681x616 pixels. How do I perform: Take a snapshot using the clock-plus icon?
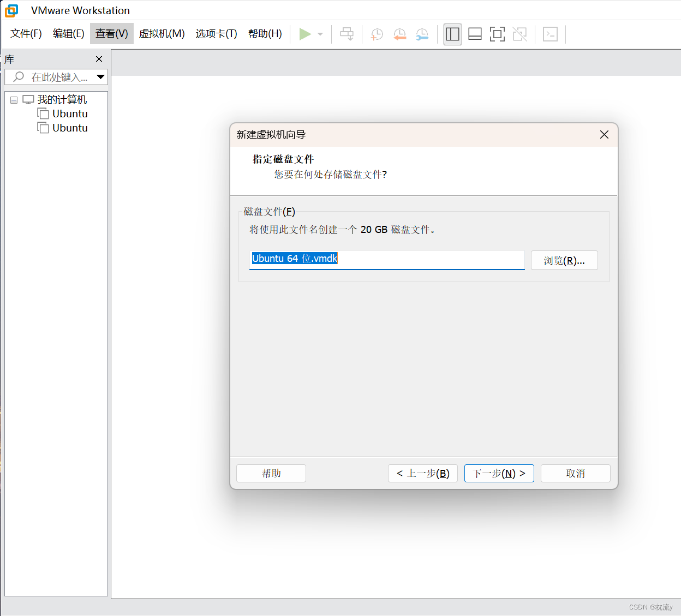[377, 34]
